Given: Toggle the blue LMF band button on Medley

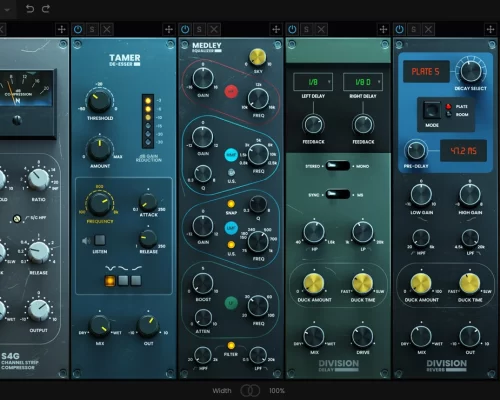Looking at the screenshot, I should tap(231, 228).
